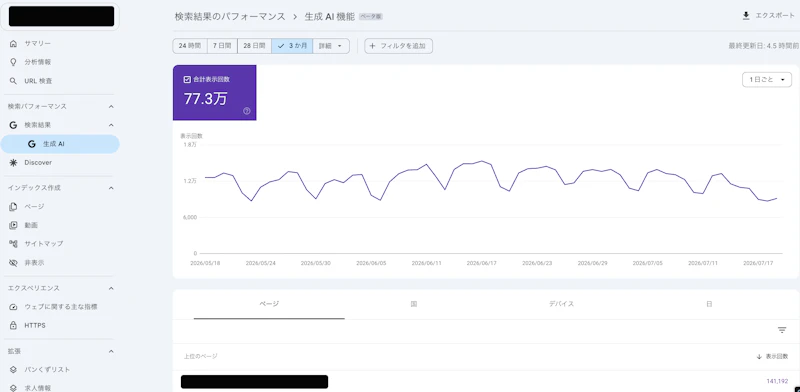Screen dimensions: 800x392
Task: Click the エクスポート button label
Action: coord(774,16)
